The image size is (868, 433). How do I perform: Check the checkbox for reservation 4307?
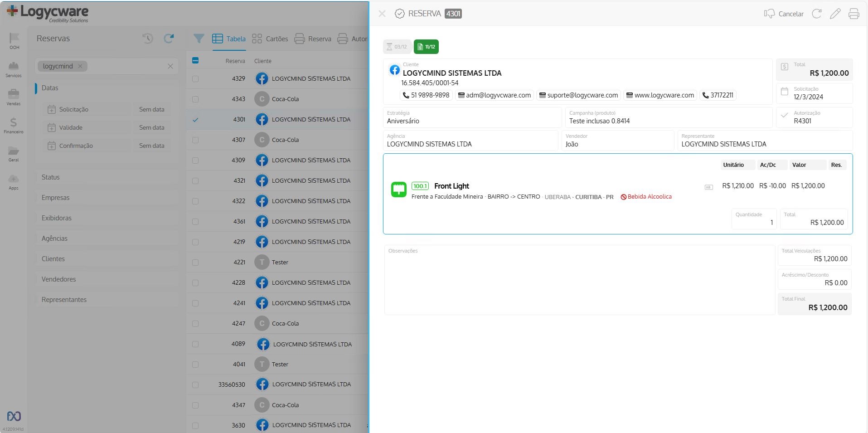coord(195,140)
